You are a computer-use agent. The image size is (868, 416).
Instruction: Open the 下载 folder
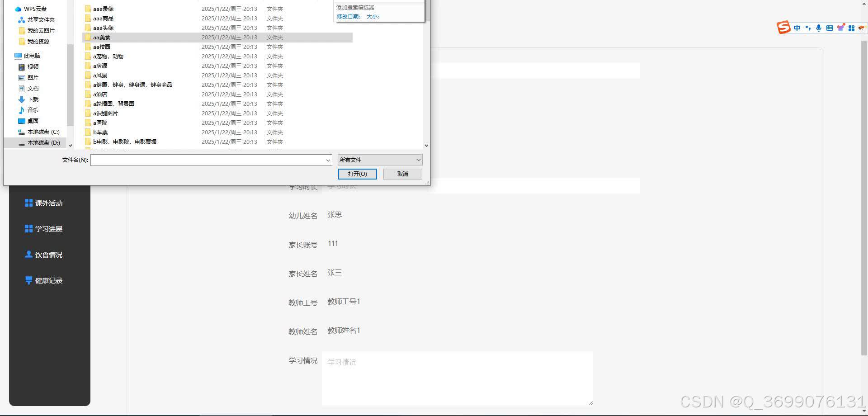coord(28,99)
